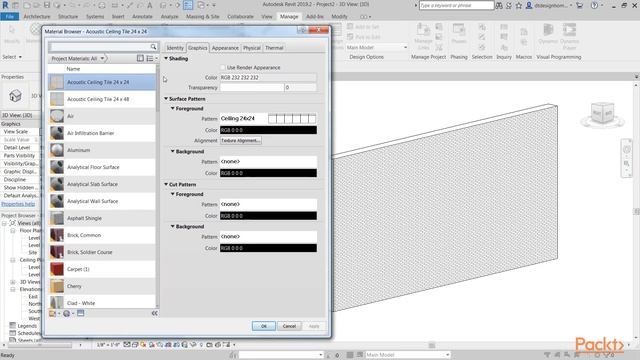Switch to the Appearance tab
640x360 pixels.
coord(225,48)
